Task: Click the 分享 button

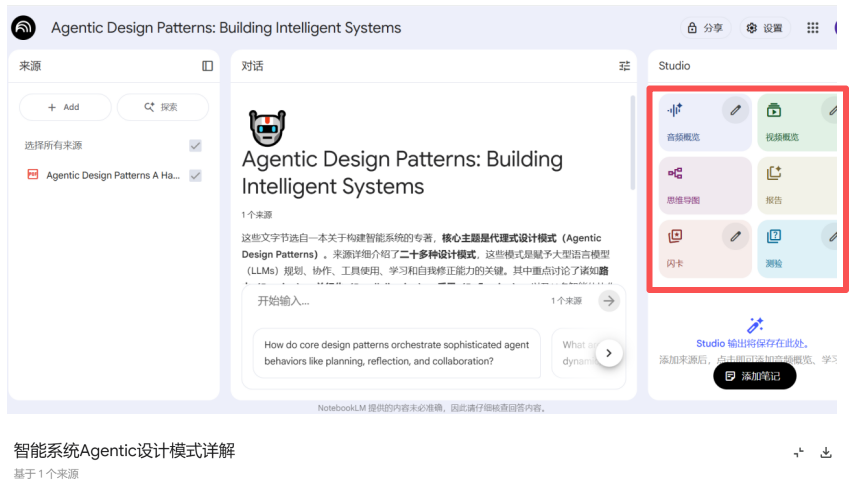Action: [x=704, y=28]
